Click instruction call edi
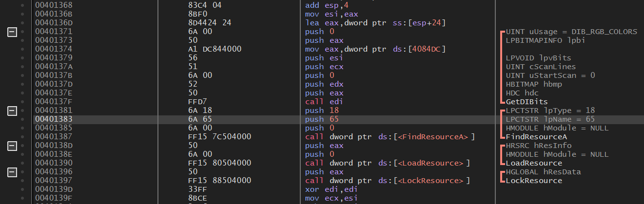Viewport: 644px width, 204px height. [323, 102]
